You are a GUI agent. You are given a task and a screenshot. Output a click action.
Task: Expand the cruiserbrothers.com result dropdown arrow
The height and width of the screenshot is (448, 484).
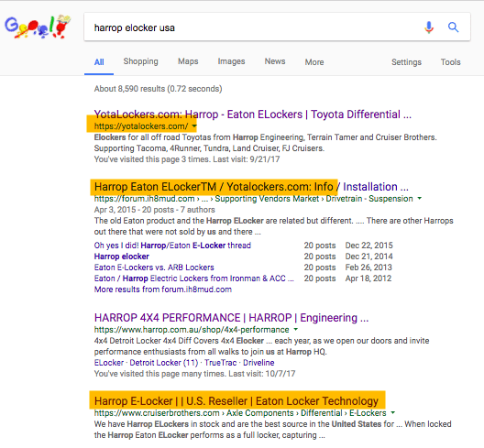pos(392,412)
